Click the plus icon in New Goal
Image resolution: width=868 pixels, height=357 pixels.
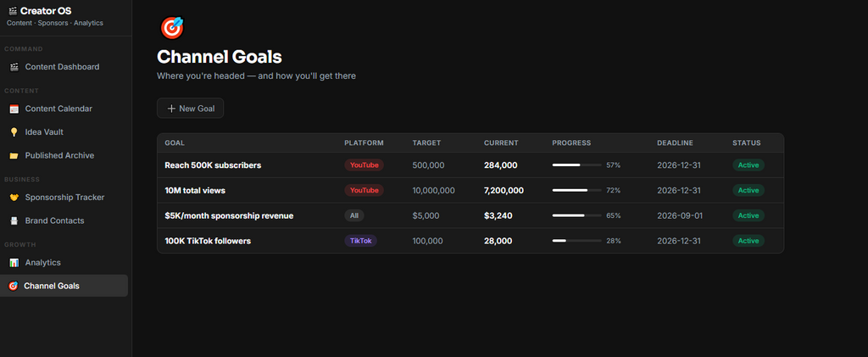171,109
